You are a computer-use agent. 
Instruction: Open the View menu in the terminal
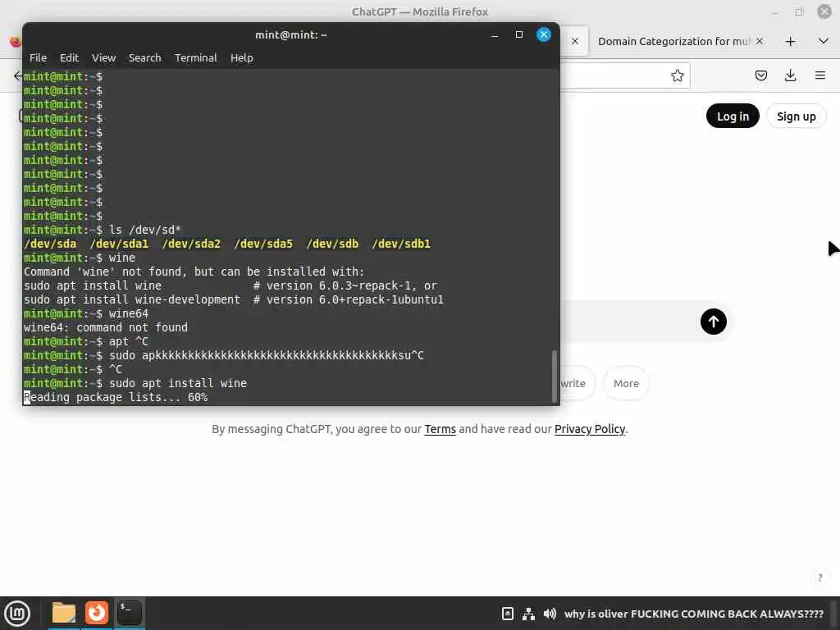click(x=103, y=58)
